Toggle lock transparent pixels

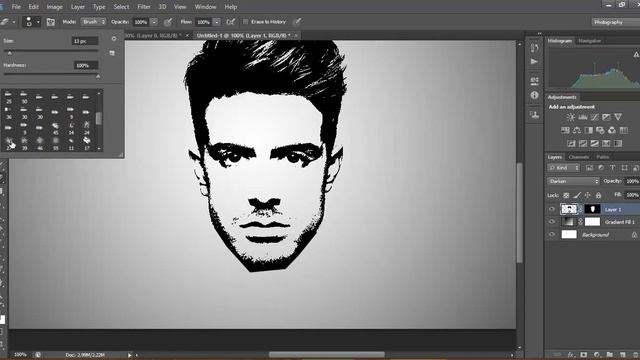coord(566,196)
